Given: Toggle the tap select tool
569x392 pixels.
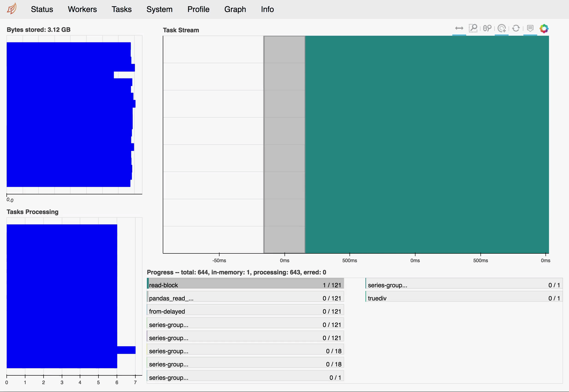Looking at the screenshot, I should pos(501,29).
